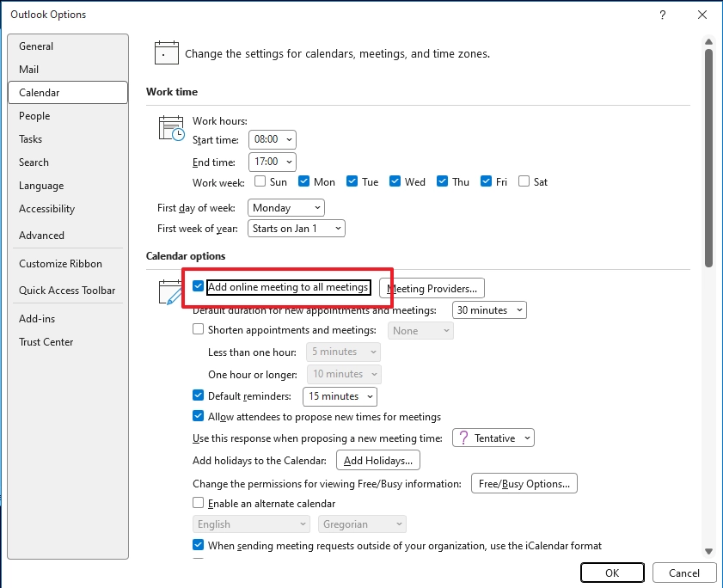The image size is (723, 588).
Task: Toggle Add online meeting to all meetings
Action: click(x=199, y=286)
